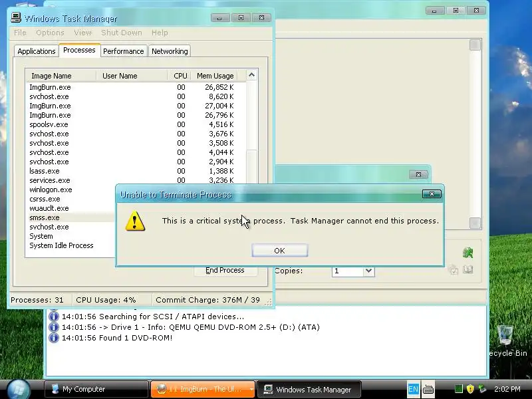Image resolution: width=532 pixels, height=399 pixels.
Task: Select the lsass.exe process row
Action: pyautogui.click(x=136, y=171)
